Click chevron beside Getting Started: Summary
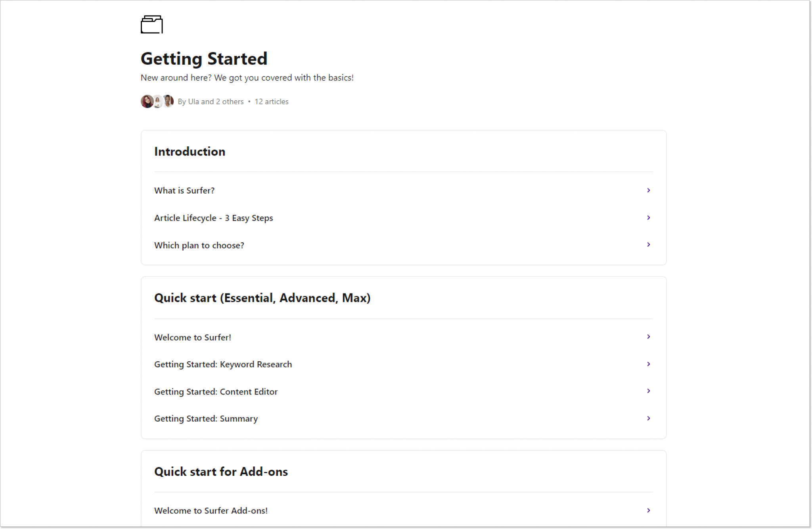This screenshot has height=529, width=812. [x=649, y=418]
